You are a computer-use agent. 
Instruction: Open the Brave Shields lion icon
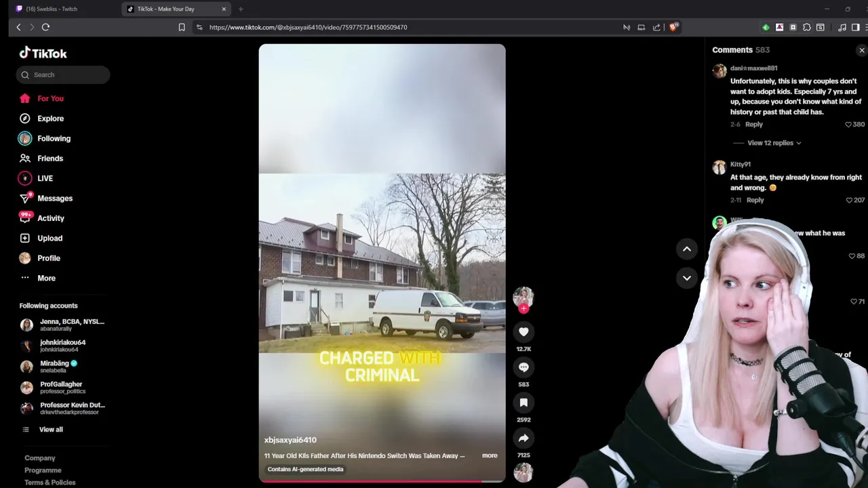pyautogui.click(x=673, y=27)
